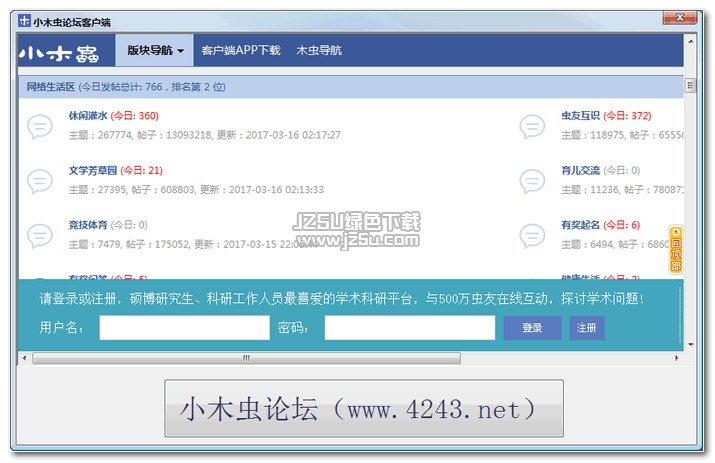Click chat bubble icon beside 虫友互识
The width and height of the screenshot is (715, 463).
pyautogui.click(x=532, y=126)
